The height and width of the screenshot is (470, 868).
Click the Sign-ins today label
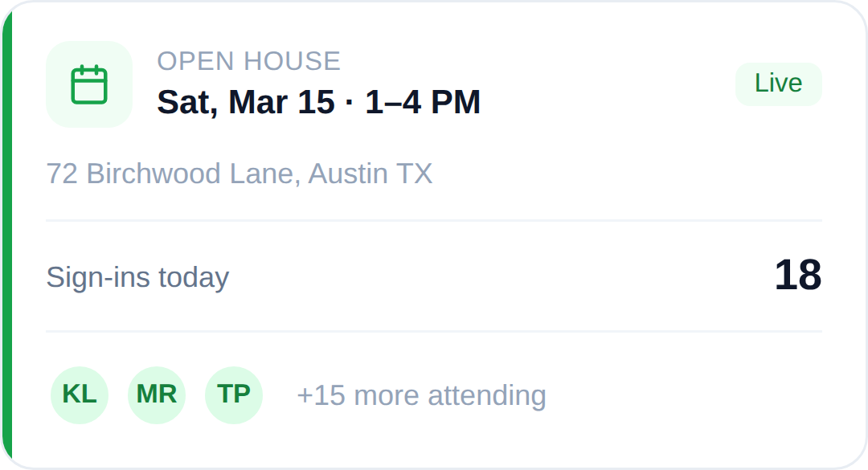pos(137,277)
